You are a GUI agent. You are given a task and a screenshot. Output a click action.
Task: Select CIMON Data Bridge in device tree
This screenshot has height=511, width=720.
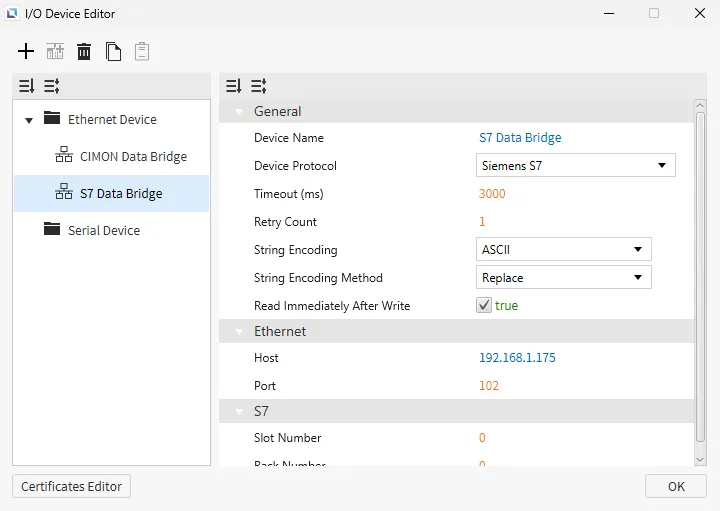(x=133, y=157)
